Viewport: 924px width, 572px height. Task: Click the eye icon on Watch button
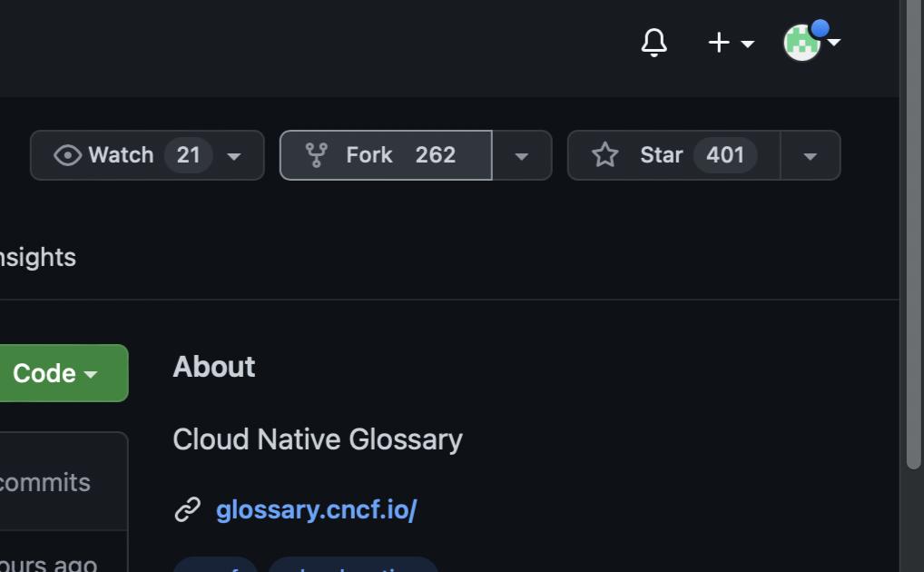(x=68, y=155)
